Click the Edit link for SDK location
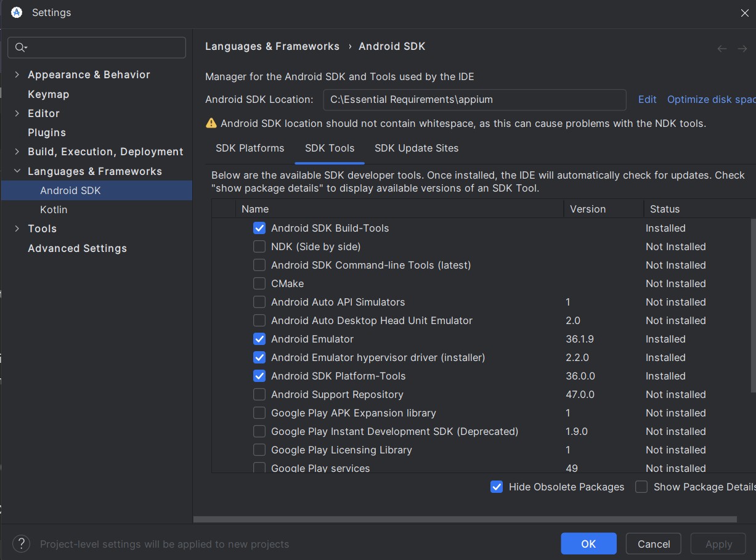Screen dimensions: 756x560 pyautogui.click(x=647, y=99)
